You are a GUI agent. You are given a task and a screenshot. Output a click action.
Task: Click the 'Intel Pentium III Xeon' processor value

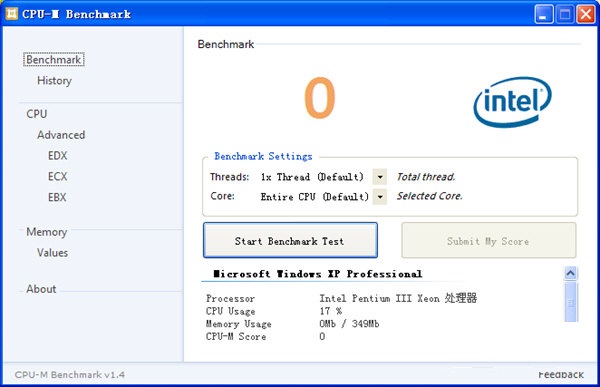tap(398, 298)
